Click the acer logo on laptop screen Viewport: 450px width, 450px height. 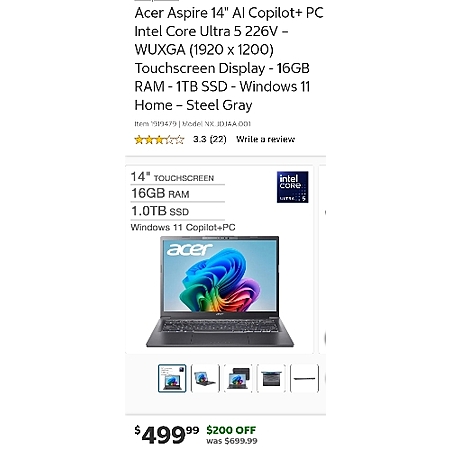coord(189,249)
